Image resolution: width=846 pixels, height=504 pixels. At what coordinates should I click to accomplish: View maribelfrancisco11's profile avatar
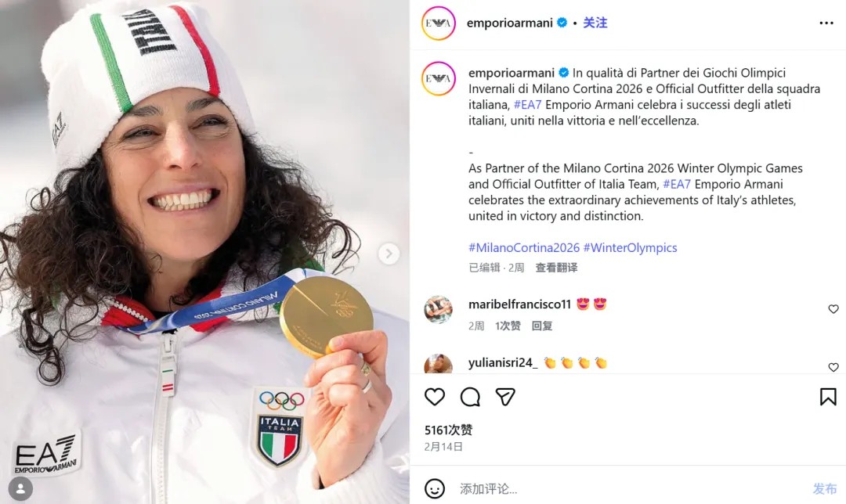pos(438,309)
